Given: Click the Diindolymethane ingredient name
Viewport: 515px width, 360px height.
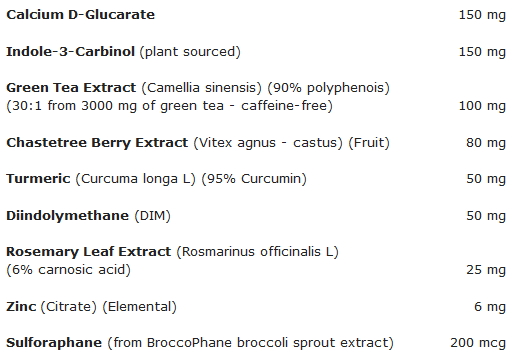Looking at the screenshot, I should coord(67,216).
